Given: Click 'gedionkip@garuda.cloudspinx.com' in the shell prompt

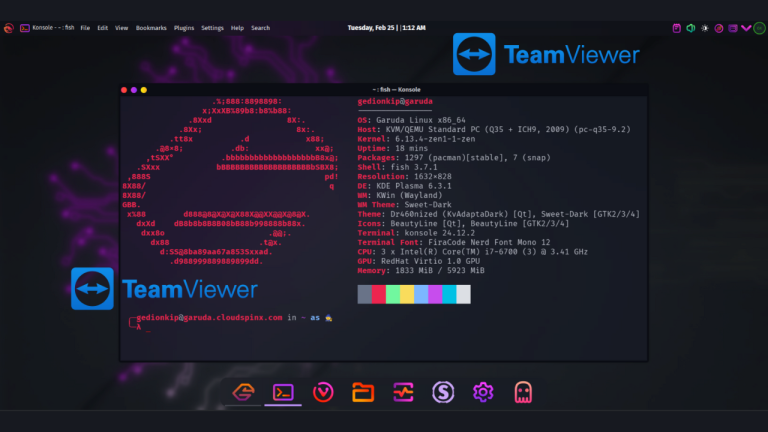Looking at the screenshot, I should pyautogui.click(x=209, y=317).
